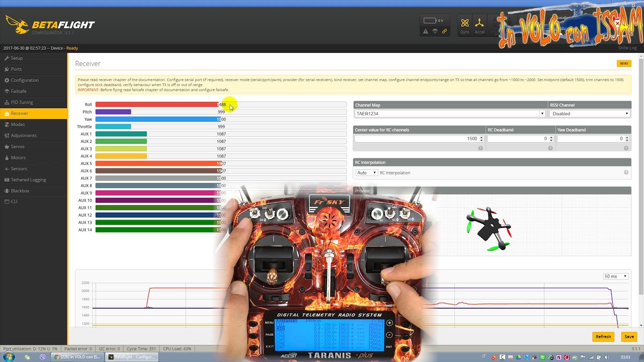Click the CLI icon in sidebar
The width and height of the screenshot is (644, 362).
[7, 202]
